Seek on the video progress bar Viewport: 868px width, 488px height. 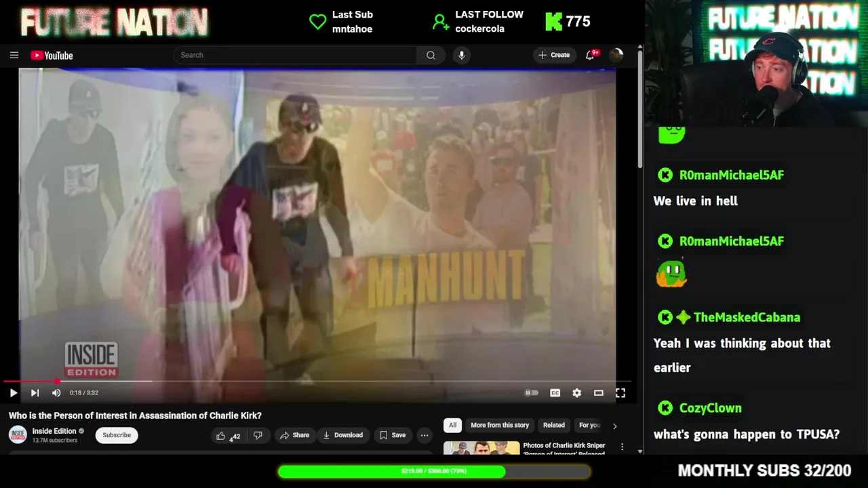coord(317,382)
